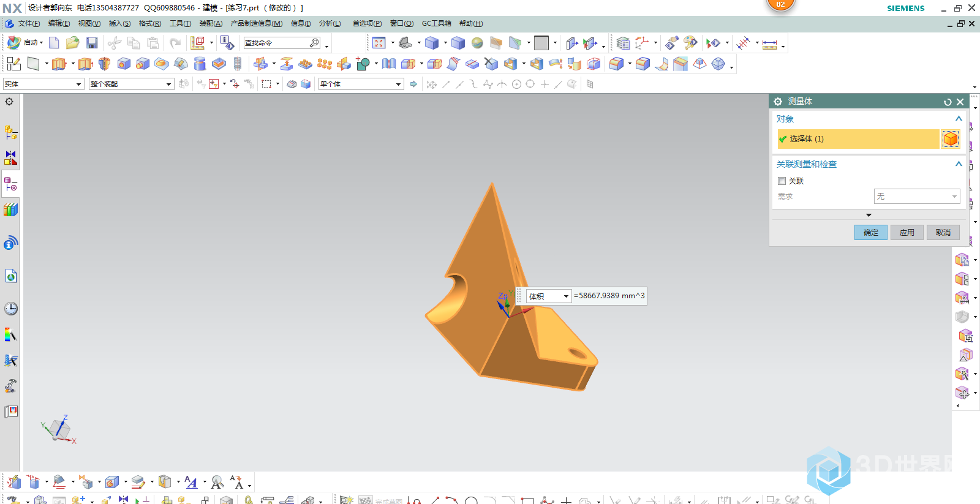Open the 插入(S) menu
This screenshot has width=980, height=504.
[x=119, y=23]
